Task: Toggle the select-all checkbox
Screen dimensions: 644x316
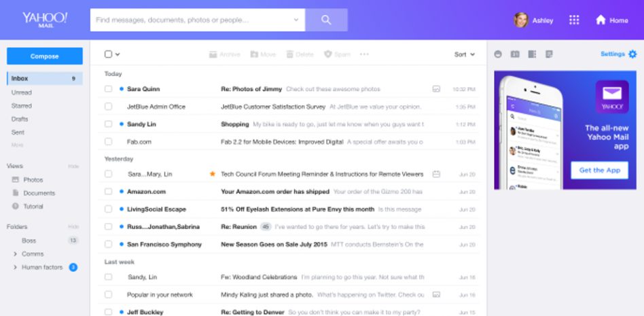Action: coord(108,54)
